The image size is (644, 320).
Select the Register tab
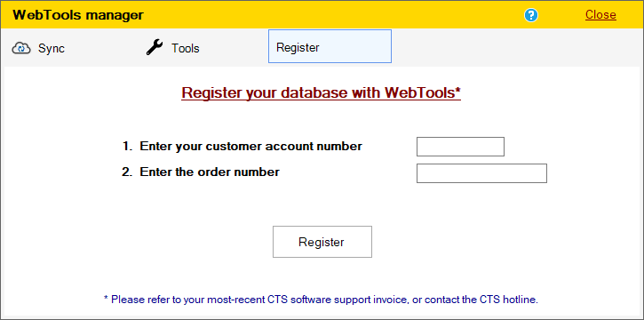[330, 46]
